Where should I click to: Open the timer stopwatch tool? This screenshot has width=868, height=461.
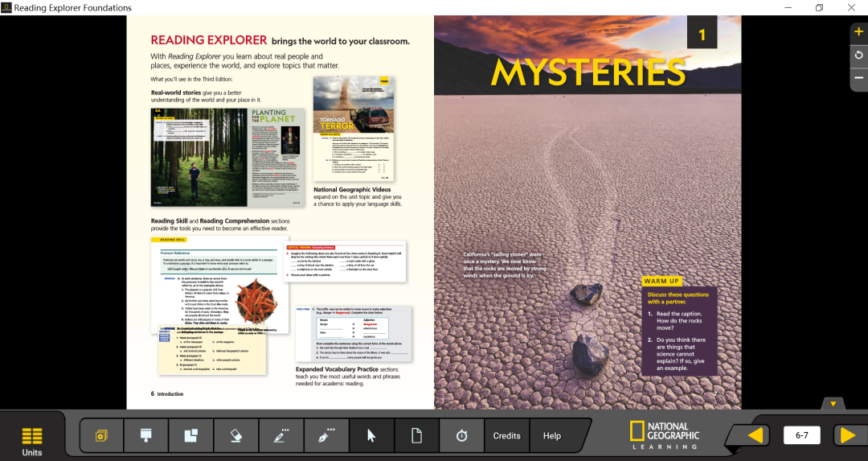[x=461, y=436]
